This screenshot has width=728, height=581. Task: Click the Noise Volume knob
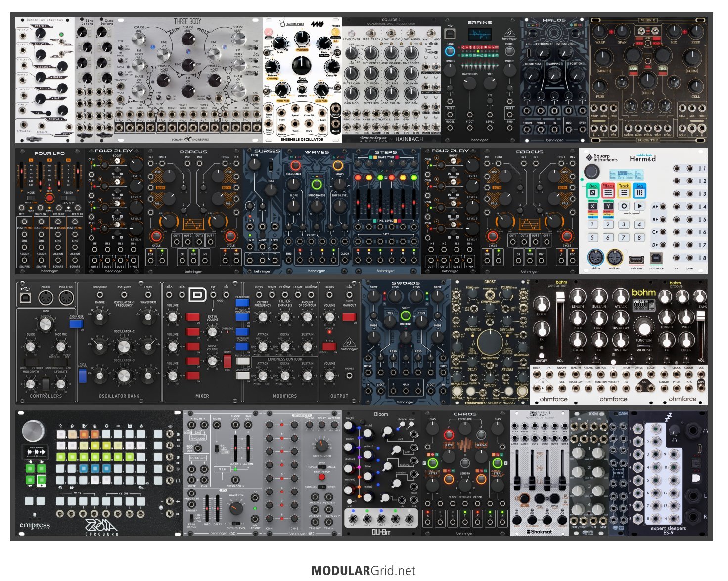point(212,361)
